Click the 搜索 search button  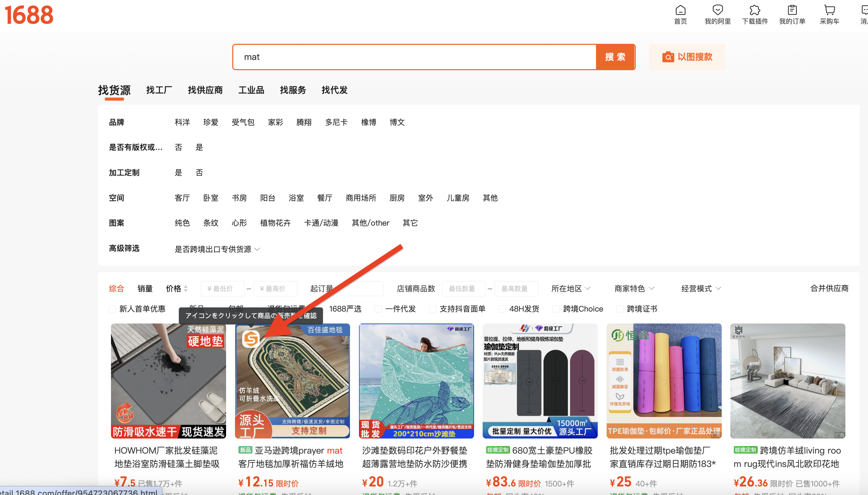coord(615,57)
